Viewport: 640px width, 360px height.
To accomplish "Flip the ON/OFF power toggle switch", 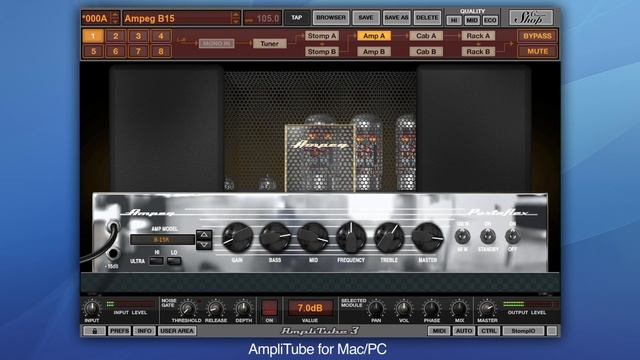I will point(513,236).
